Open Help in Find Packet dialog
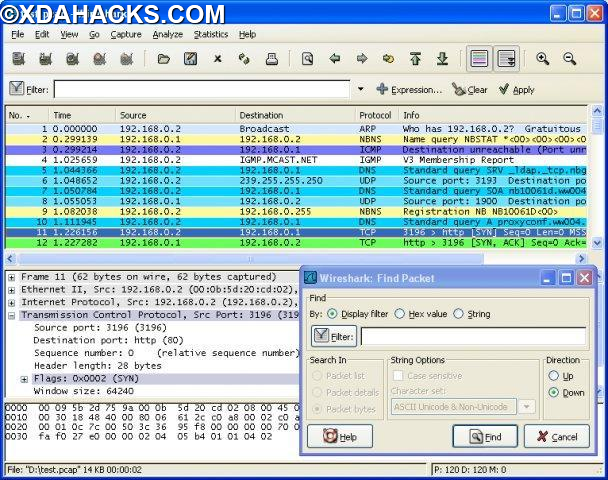This screenshot has width=608, height=480. pyautogui.click(x=340, y=436)
